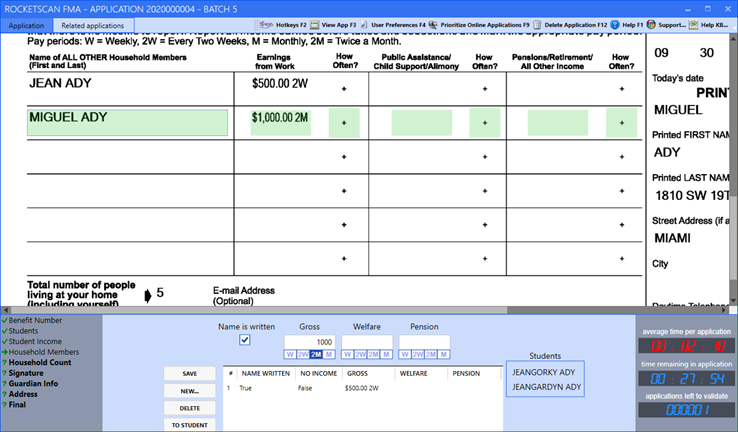The width and height of the screenshot is (738, 432).
Task: Select M frequency under Pension
Action: tap(444, 354)
